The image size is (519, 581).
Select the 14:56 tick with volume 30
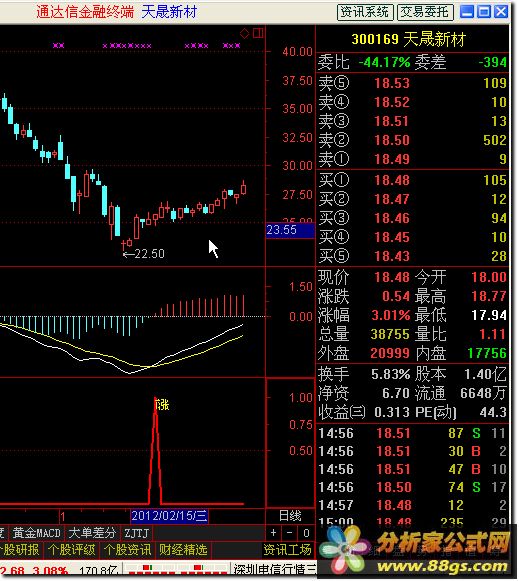point(412,451)
